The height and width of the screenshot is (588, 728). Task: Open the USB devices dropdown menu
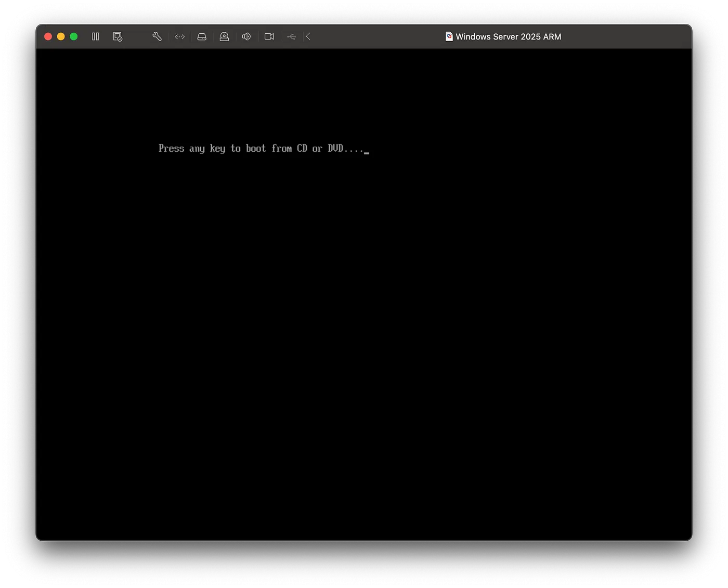point(291,36)
